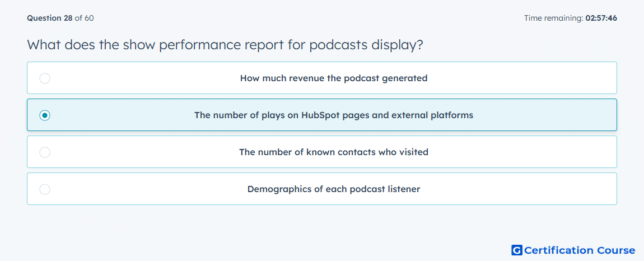The width and height of the screenshot is (644, 261).
Task: Click 'How much revenue the podcast generated' text
Action: click(x=334, y=78)
